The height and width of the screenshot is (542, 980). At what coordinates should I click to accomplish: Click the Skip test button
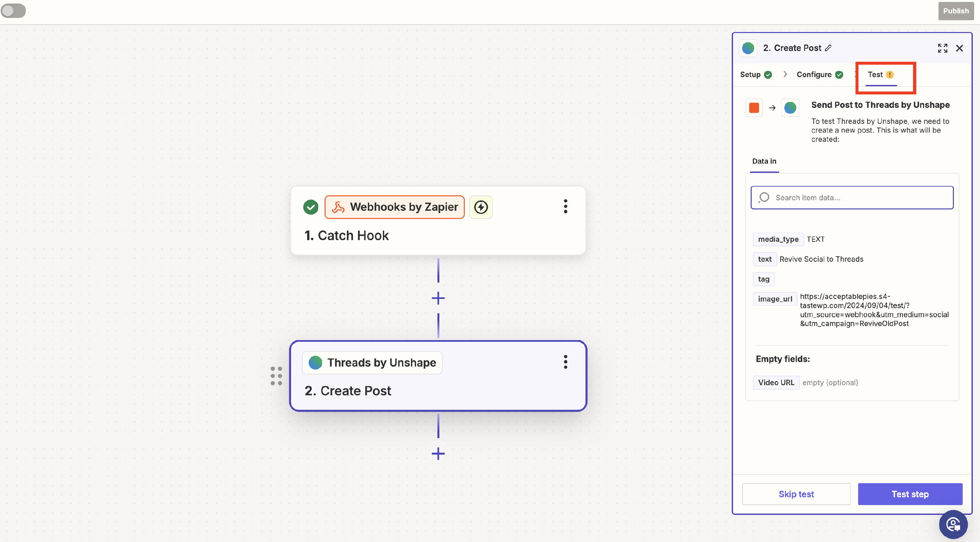coord(796,494)
